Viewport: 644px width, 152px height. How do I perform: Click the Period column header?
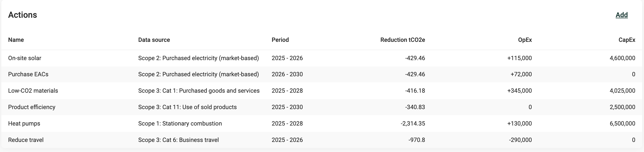click(x=280, y=40)
